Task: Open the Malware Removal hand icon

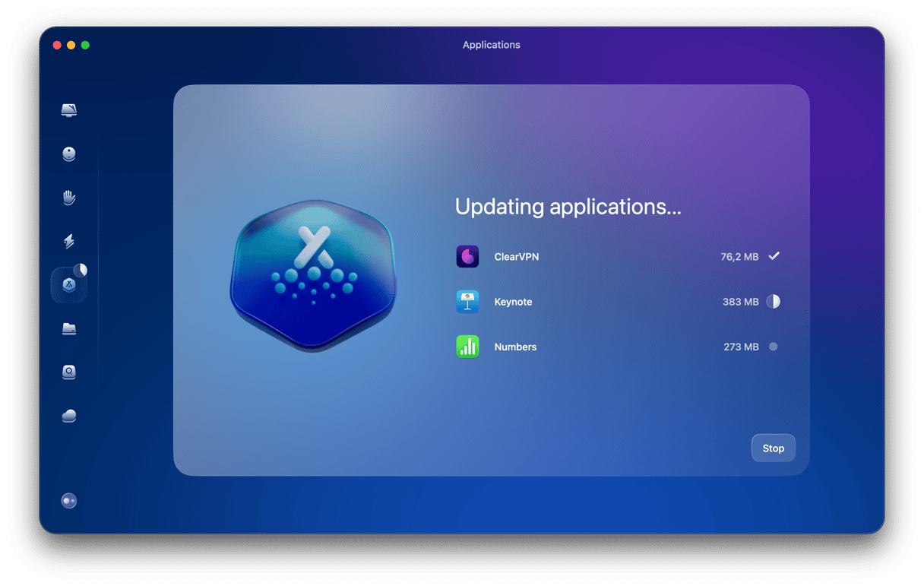Action: click(x=69, y=197)
